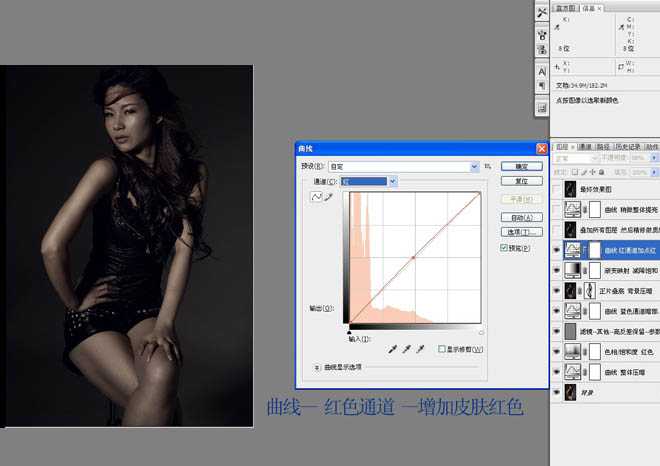The height and width of the screenshot is (466, 660).
Task: Switch to the 图层 layers tab
Action: [562, 146]
